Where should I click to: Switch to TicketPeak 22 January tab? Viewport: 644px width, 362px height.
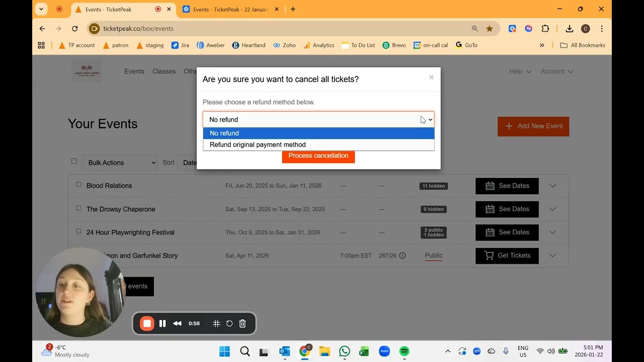pos(230,10)
